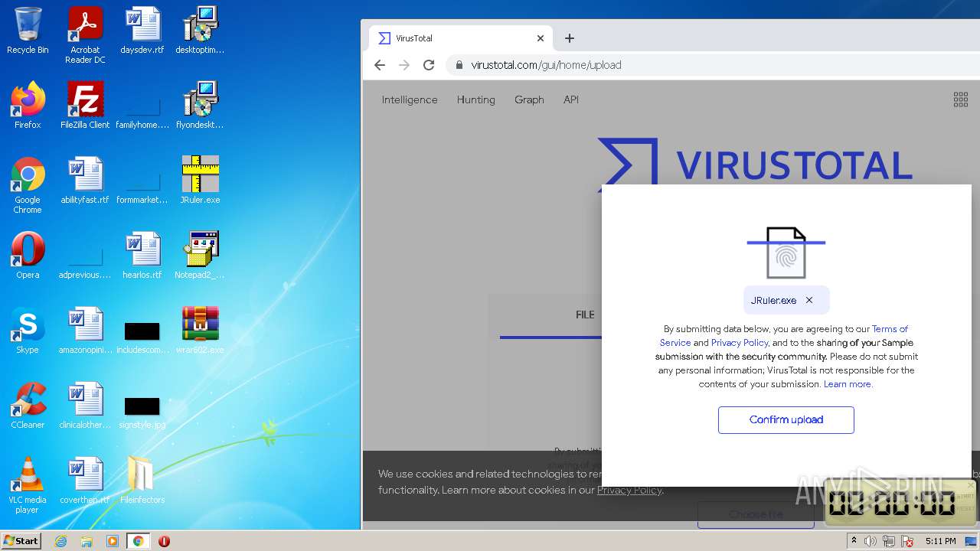Viewport: 980px width, 551px height.
Task: Select the VirusTotal browser tab
Action: [459, 38]
